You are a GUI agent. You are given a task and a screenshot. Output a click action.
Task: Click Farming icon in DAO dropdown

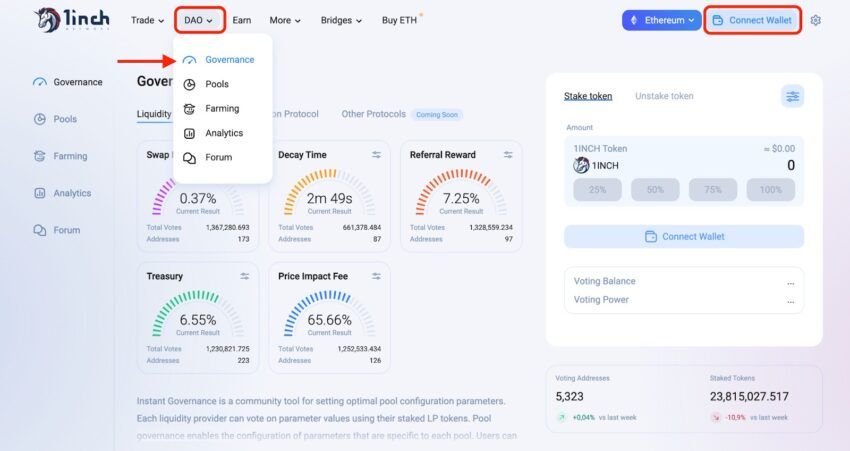(x=189, y=108)
